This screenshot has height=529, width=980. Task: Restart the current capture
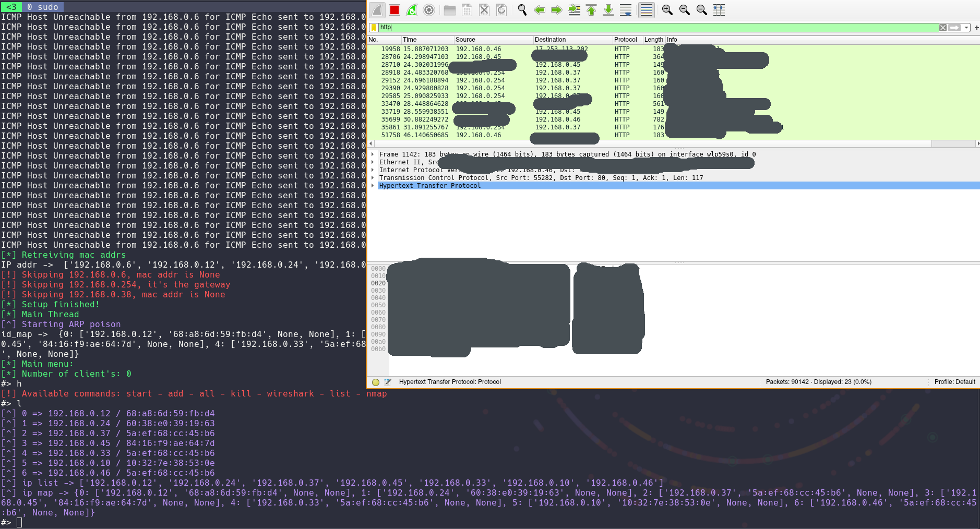click(x=412, y=10)
